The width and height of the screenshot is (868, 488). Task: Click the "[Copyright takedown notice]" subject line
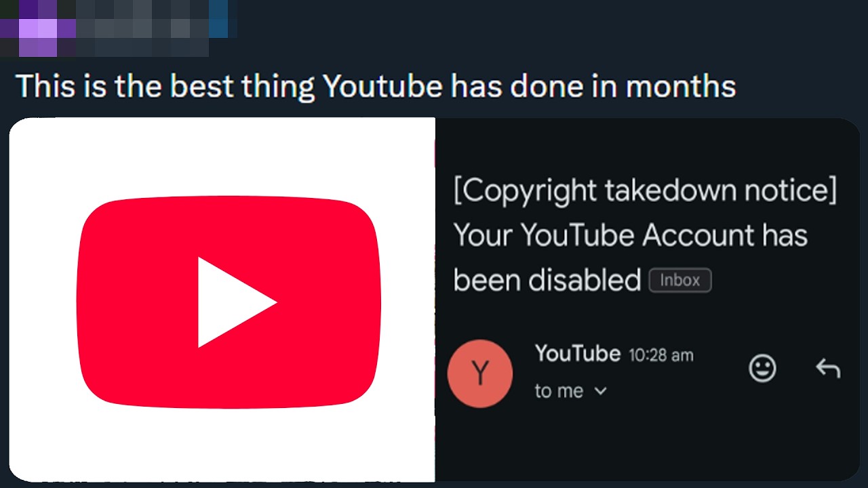[646, 191]
